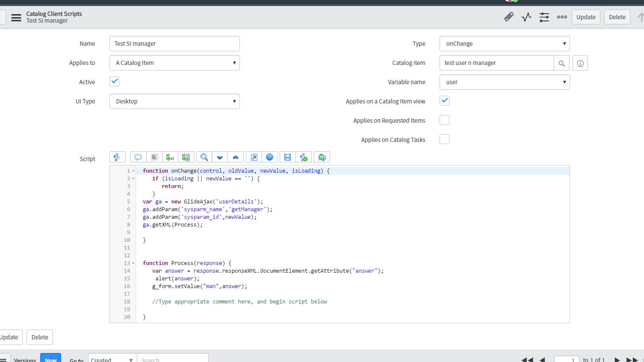Click the Versions list search box
Screen dimensions: 644x362
pos(173,358)
